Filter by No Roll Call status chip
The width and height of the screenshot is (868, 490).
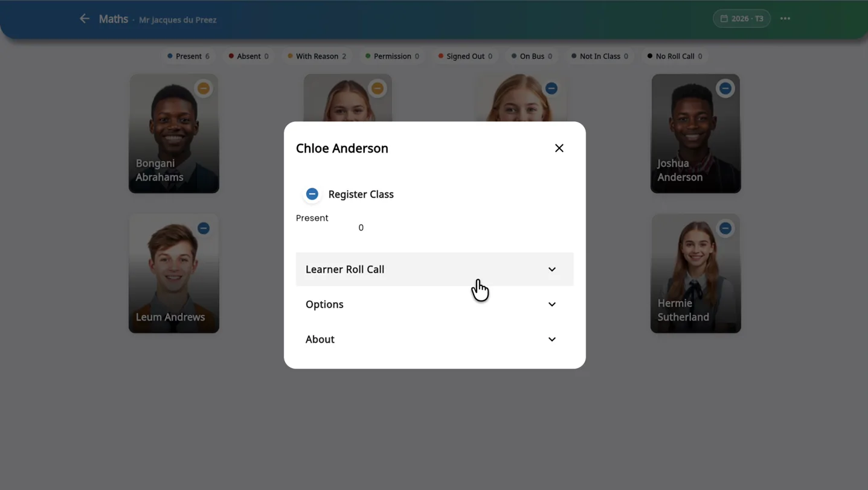pos(674,56)
